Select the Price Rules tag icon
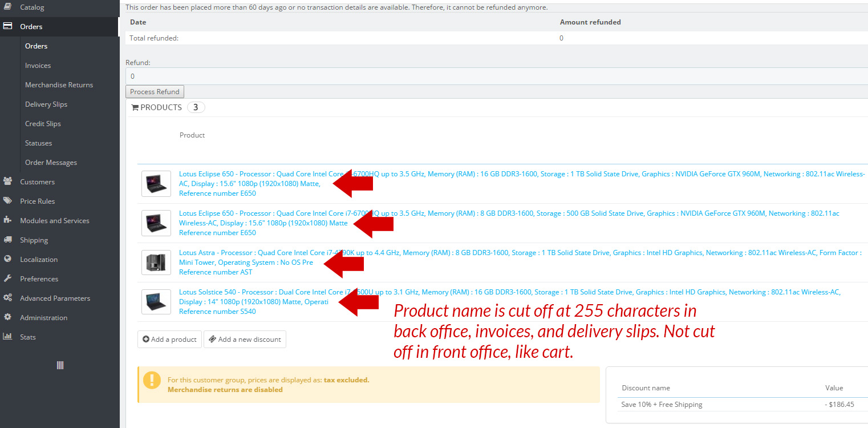The height and width of the screenshot is (428, 868). 8,201
